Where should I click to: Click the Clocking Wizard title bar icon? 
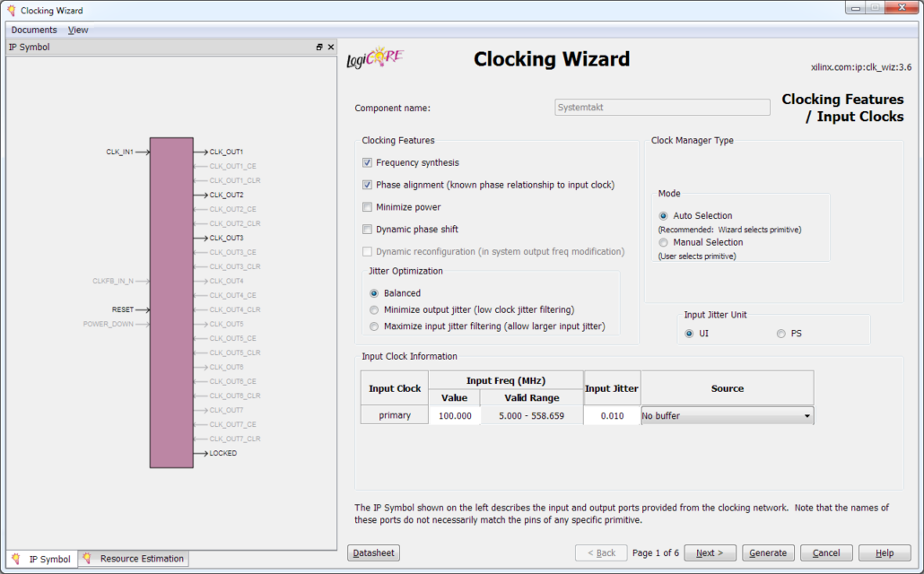[x=11, y=11]
